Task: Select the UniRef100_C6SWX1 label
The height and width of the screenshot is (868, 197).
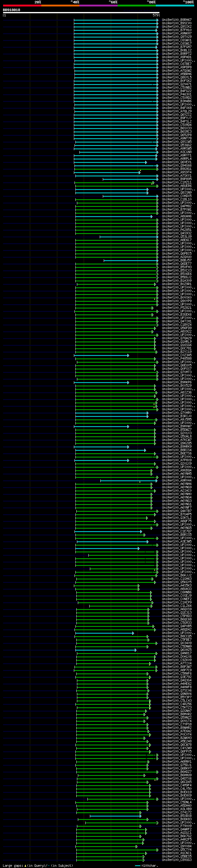Action: tap(177, 40)
